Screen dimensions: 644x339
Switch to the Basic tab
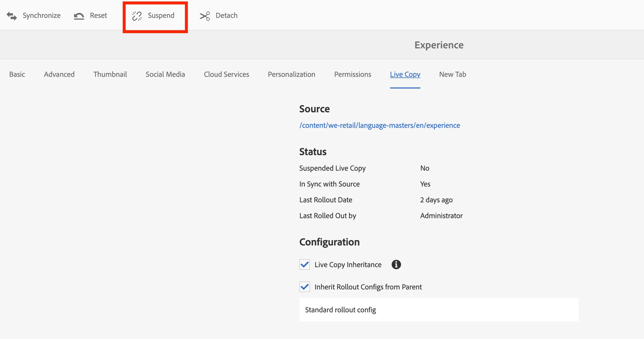(x=17, y=74)
